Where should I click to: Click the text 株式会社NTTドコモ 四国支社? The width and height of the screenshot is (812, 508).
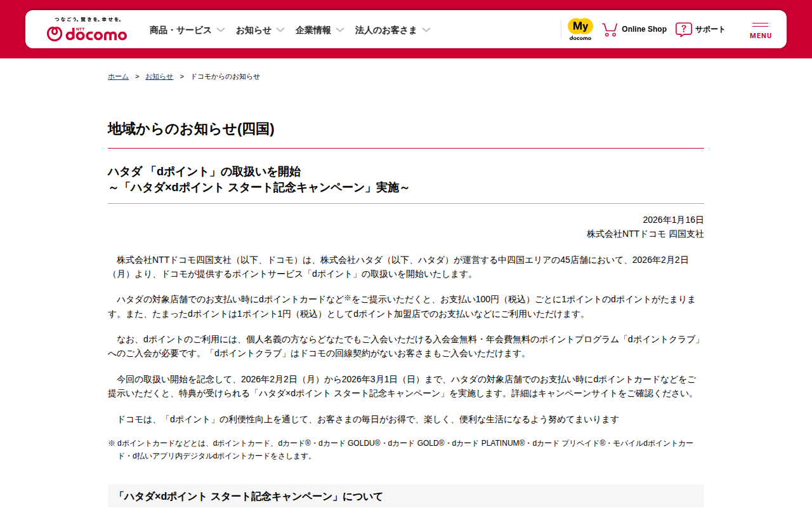(645, 234)
